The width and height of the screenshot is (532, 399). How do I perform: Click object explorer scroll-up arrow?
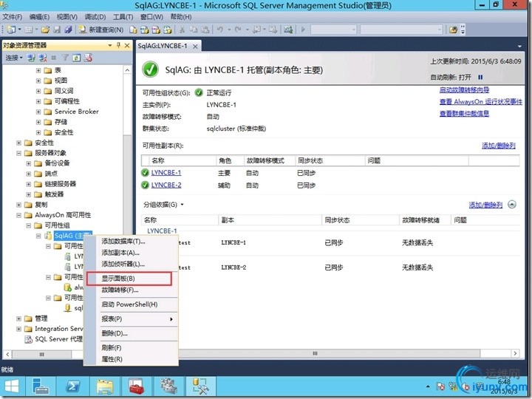coord(127,70)
